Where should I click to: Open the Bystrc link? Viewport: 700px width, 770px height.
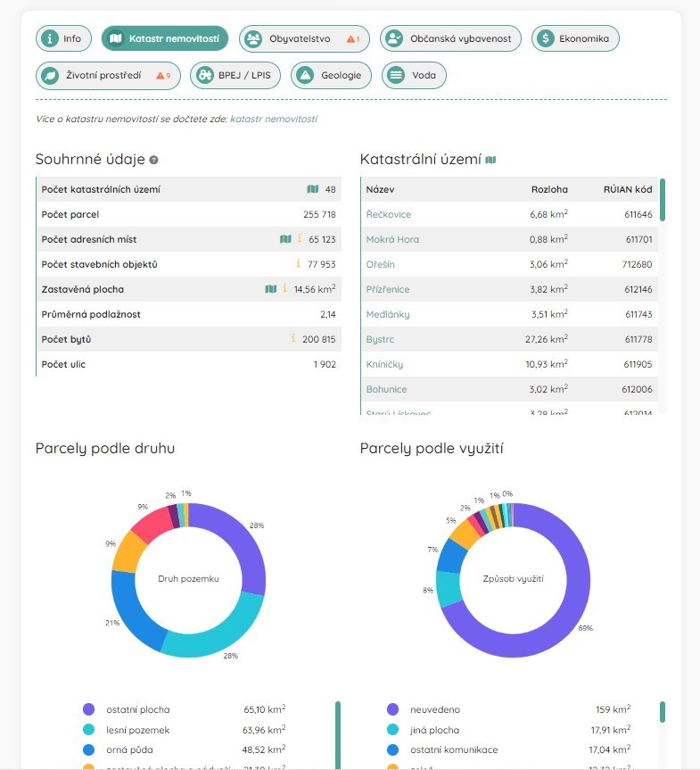coord(380,339)
